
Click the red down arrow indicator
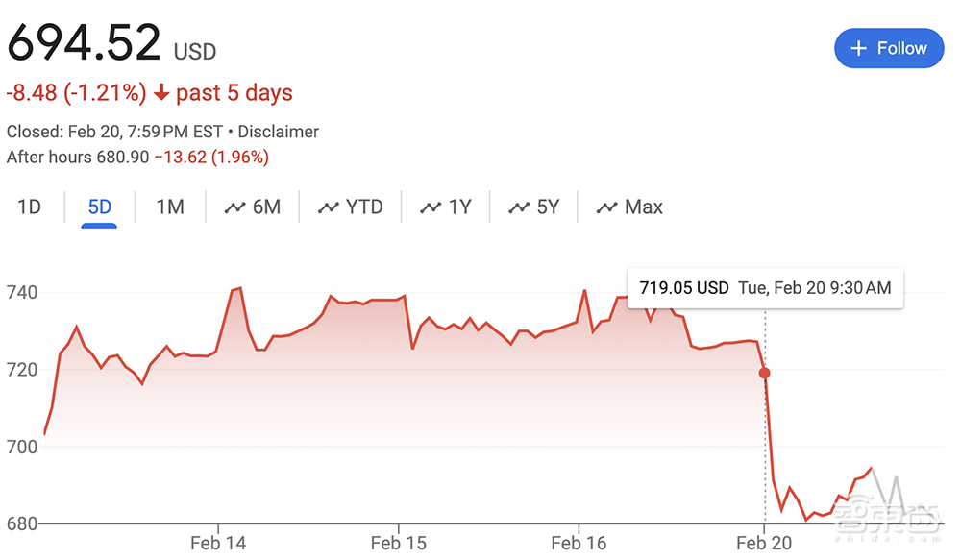point(161,93)
